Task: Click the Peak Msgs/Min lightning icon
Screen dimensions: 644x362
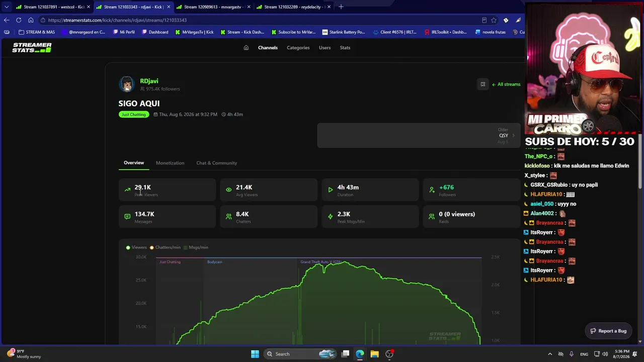Action: 330,217
